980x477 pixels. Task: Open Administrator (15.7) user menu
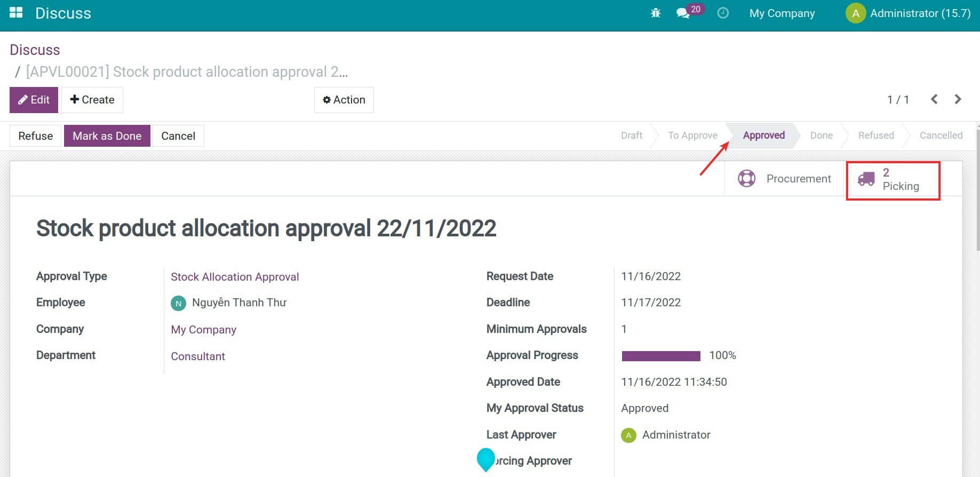920,13
